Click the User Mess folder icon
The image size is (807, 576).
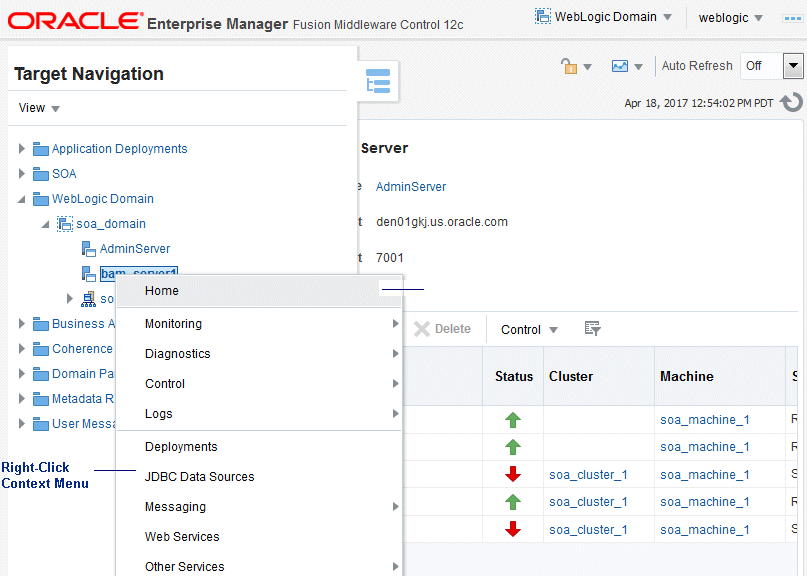[41, 424]
